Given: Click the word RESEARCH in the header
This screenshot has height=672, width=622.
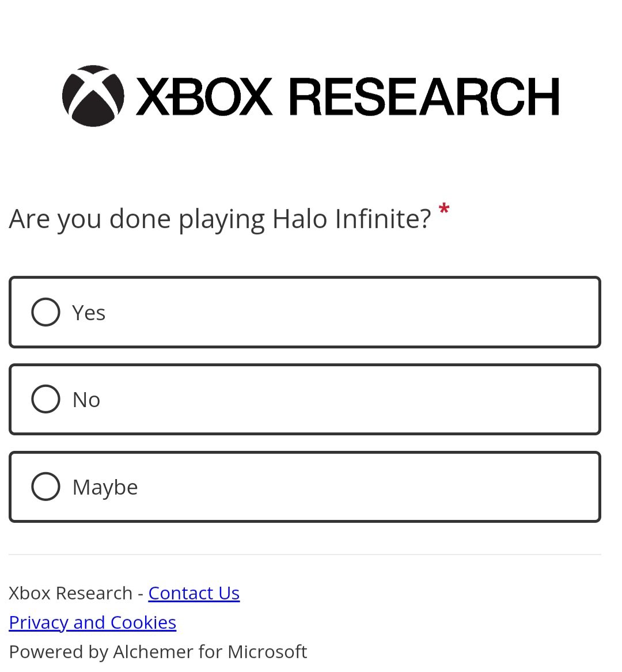Looking at the screenshot, I should pos(424,96).
